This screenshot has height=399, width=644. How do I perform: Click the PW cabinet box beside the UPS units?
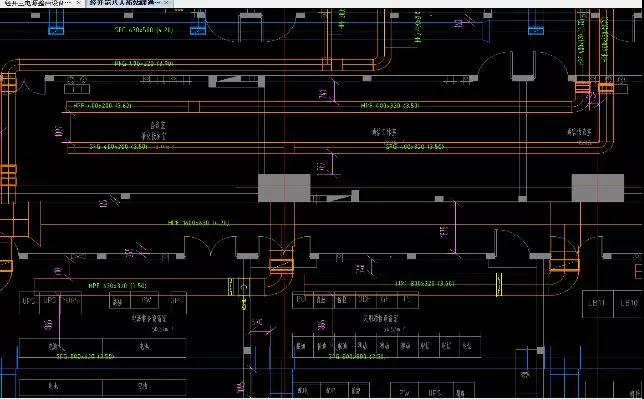[x=147, y=300]
